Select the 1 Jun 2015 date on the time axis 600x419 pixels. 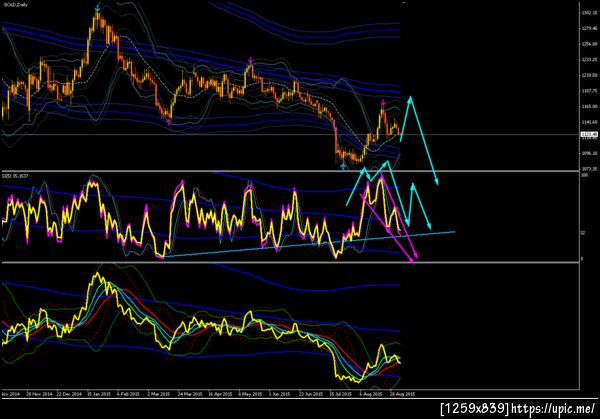tap(280, 393)
